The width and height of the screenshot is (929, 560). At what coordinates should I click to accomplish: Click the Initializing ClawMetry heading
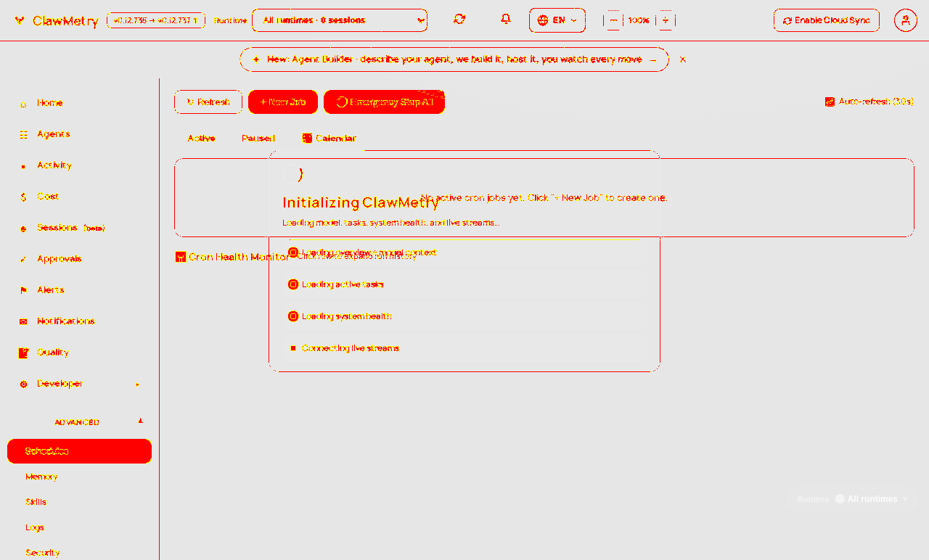(x=360, y=202)
